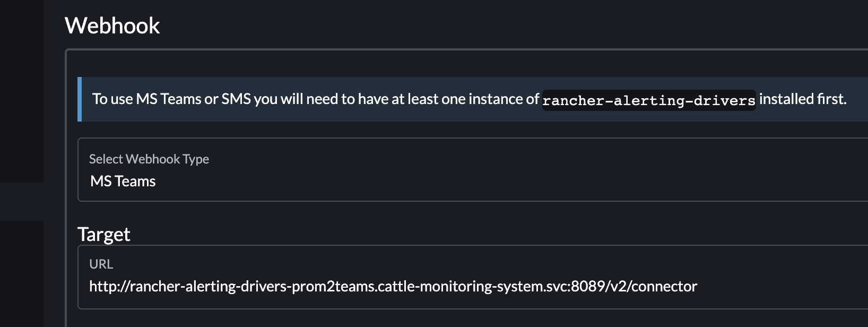868x327 pixels.
Task: Click the blue banner accent bar
Action: point(80,100)
